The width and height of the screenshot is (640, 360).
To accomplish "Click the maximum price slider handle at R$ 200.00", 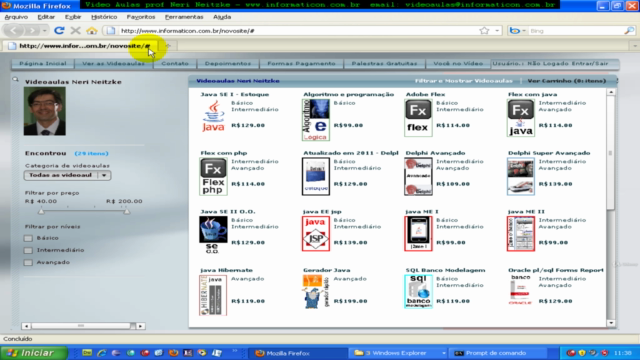I will (x=127, y=211).
